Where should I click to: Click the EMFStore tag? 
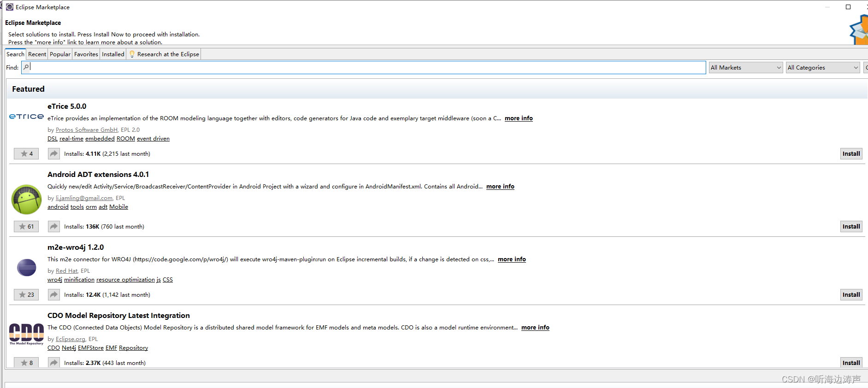click(x=91, y=348)
